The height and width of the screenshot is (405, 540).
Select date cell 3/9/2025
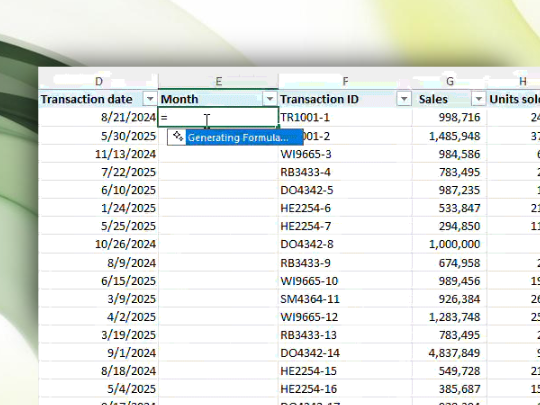(98, 299)
